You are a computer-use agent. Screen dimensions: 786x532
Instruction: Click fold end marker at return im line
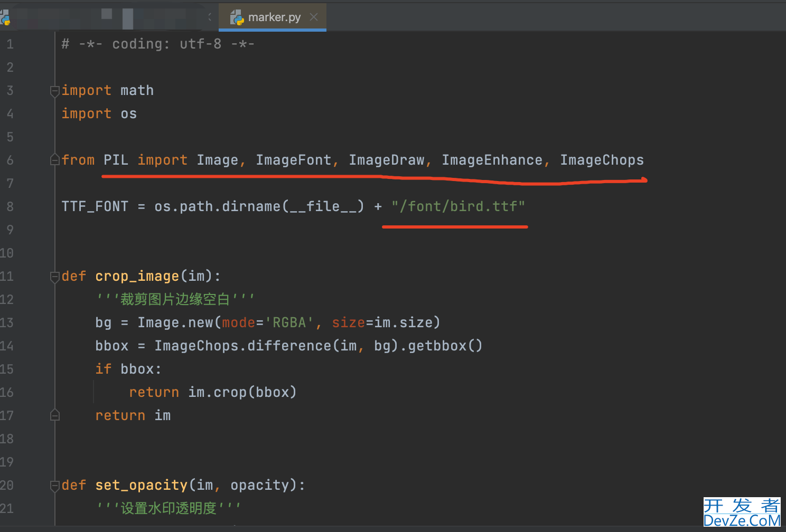point(54,415)
